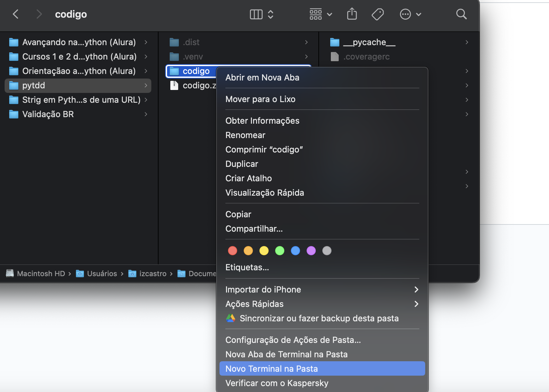Choose Nova Aba de Terminal na Pasta
The image size is (549, 392).
(322, 354)
